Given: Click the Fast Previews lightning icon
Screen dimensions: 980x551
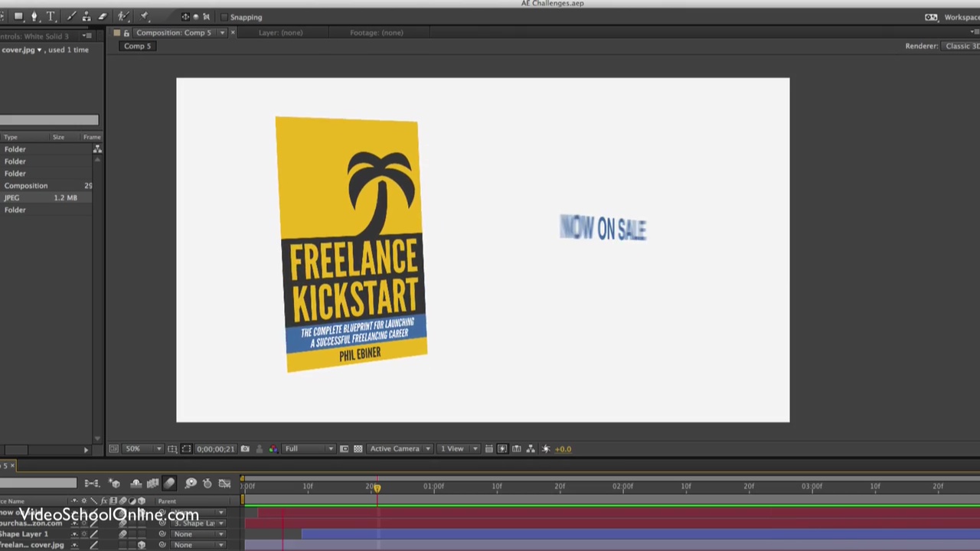Looking at the screenshot, I should pos(502,449).
